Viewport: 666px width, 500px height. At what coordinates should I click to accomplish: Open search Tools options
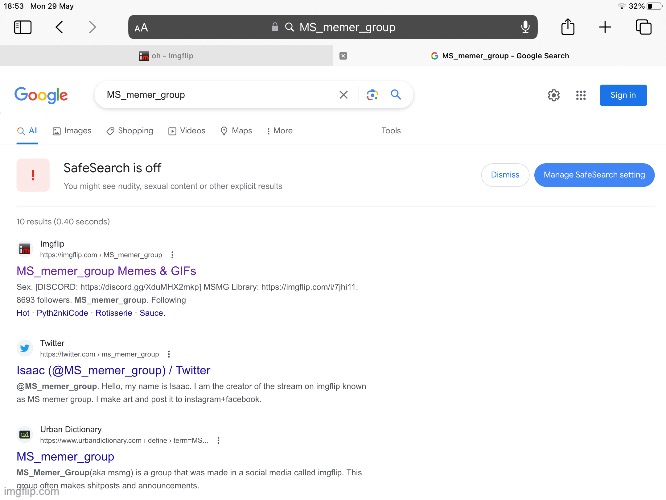[391, 130]
